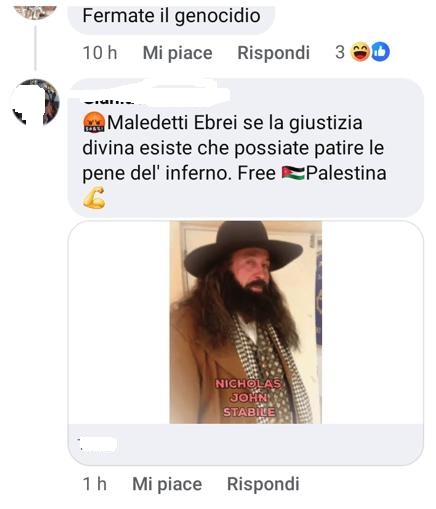Click the 'Fermate il genocidio' comment bubble
Screen dimensions: 436x509
[x=171, y=17]
